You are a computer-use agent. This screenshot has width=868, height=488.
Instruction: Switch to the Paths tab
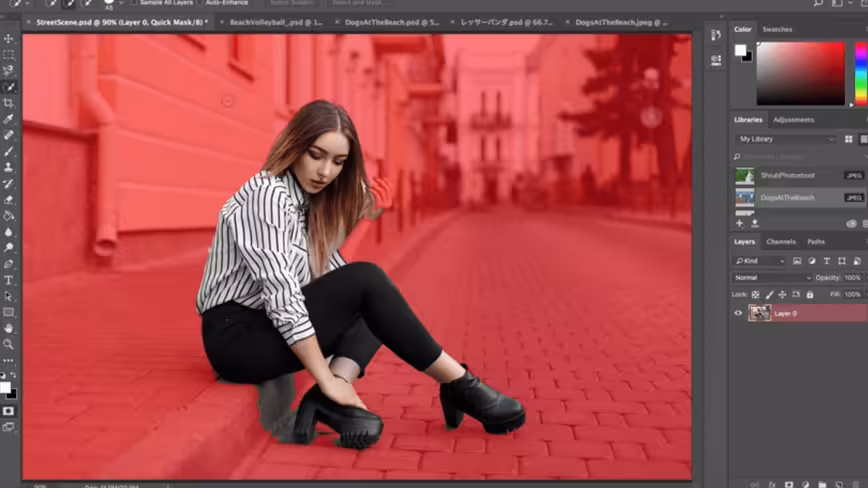[815, 242]
